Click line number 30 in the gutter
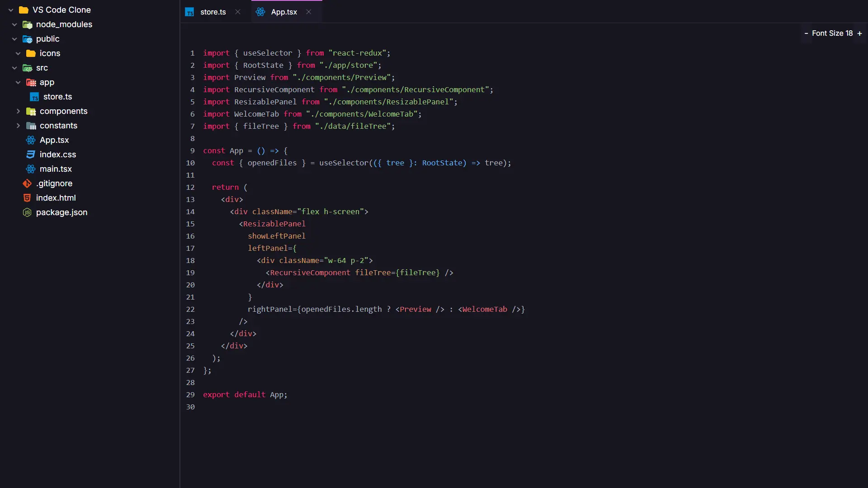 pos(190,407)
